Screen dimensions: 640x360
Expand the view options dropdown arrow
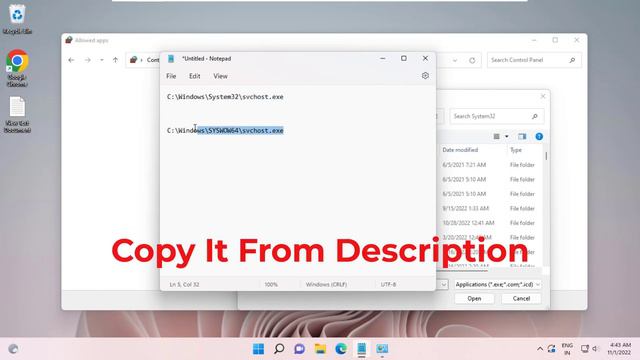click(507, 136)
